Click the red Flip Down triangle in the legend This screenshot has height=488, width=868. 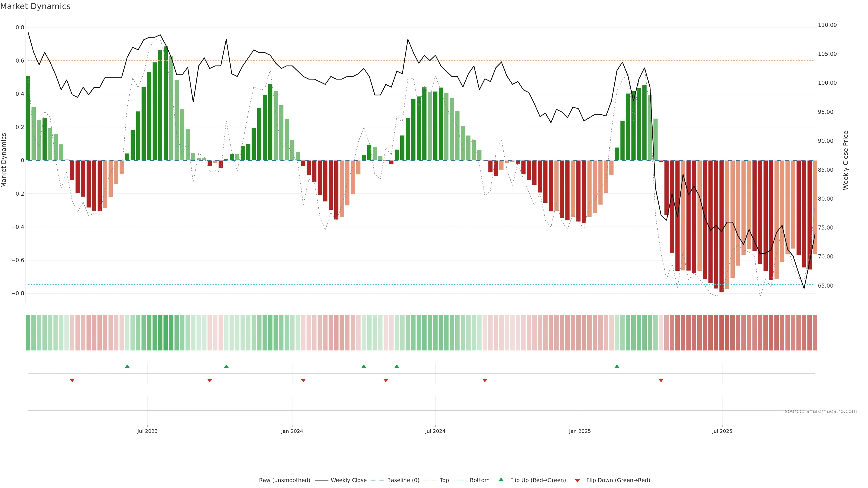tap(577, 481)
